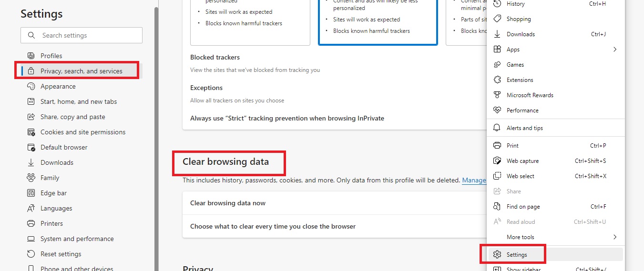Open Settings from the browser menu

click(517, 254)
